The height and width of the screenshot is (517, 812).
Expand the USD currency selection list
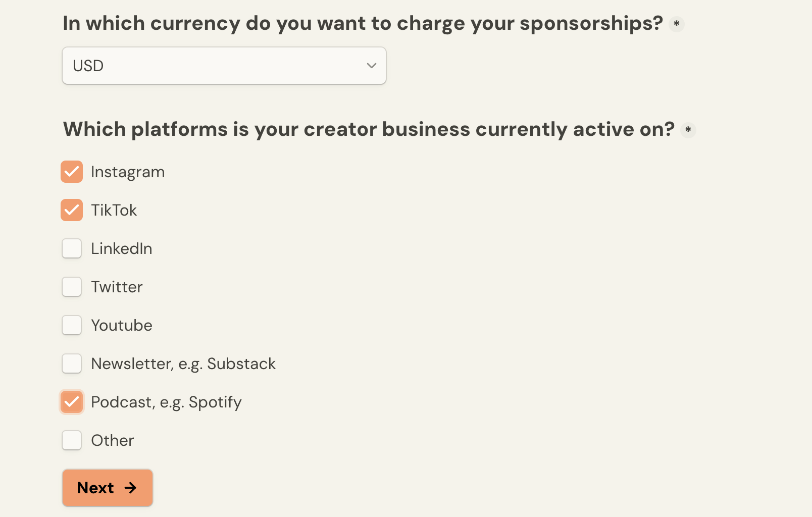pos(224,65)
